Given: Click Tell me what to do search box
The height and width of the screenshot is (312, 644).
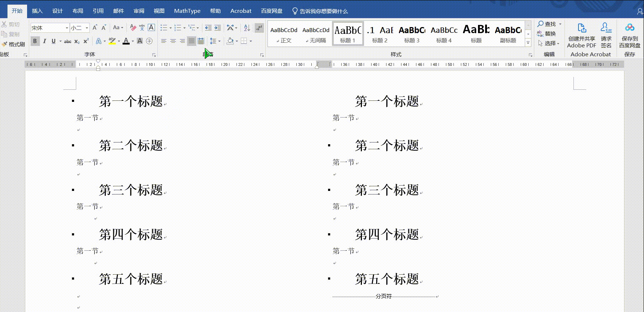Looking at the screenshot, I should (x=320, y=11).
